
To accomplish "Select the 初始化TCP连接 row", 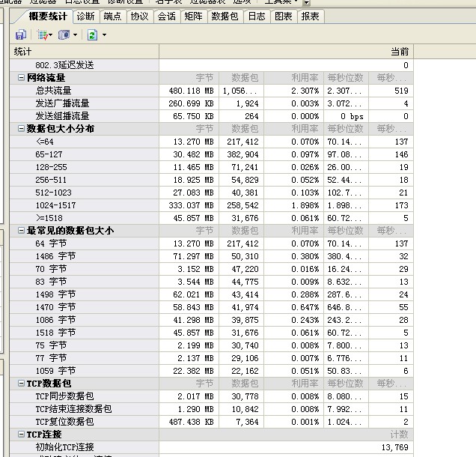I will pyautogui.click(x=211, y=447).
